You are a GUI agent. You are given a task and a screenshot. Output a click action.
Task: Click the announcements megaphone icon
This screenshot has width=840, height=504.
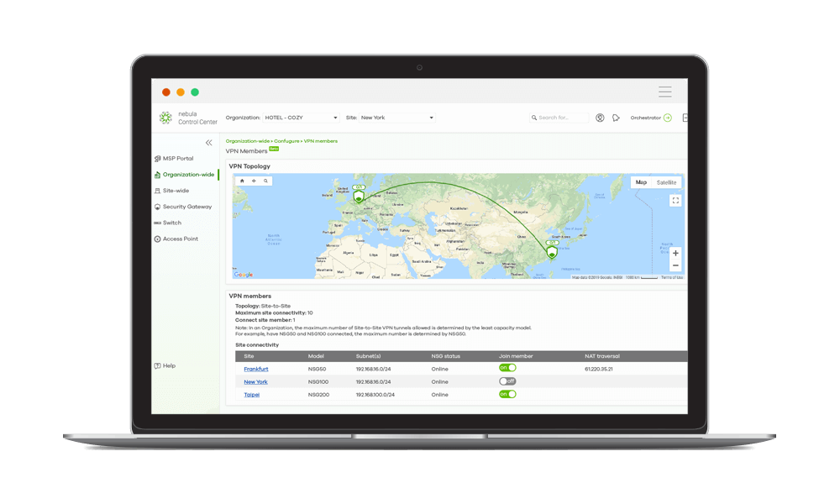[616, 118]
